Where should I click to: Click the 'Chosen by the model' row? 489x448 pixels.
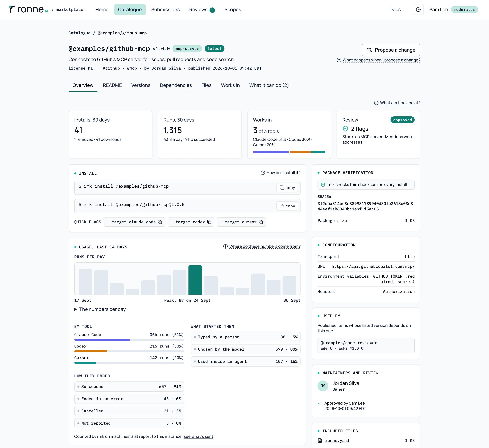click(x=246, y=349)
